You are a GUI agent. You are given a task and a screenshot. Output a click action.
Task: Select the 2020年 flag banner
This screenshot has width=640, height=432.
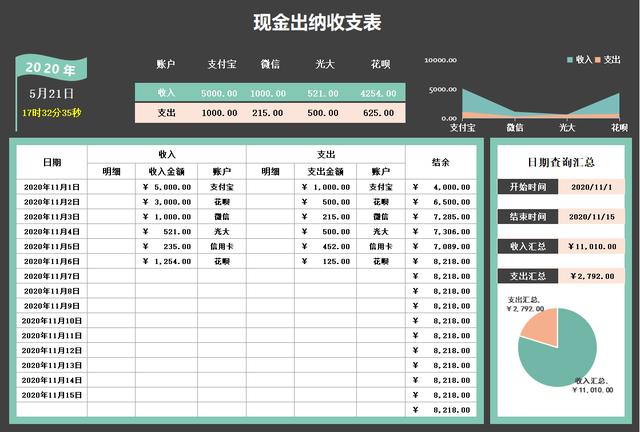click(51, 68)
